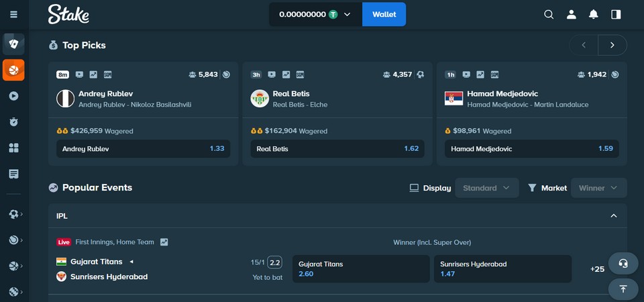Viewport: 644px width, 302px height.
Task: Open the bet slip receipt icon in sidebar
Action: point(13,174)
